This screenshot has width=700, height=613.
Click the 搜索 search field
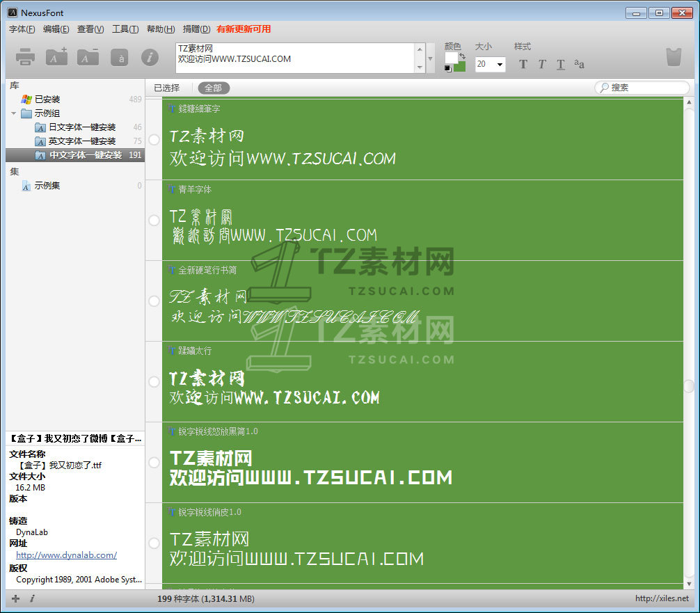pyautogui.click(x=642, y=88)
